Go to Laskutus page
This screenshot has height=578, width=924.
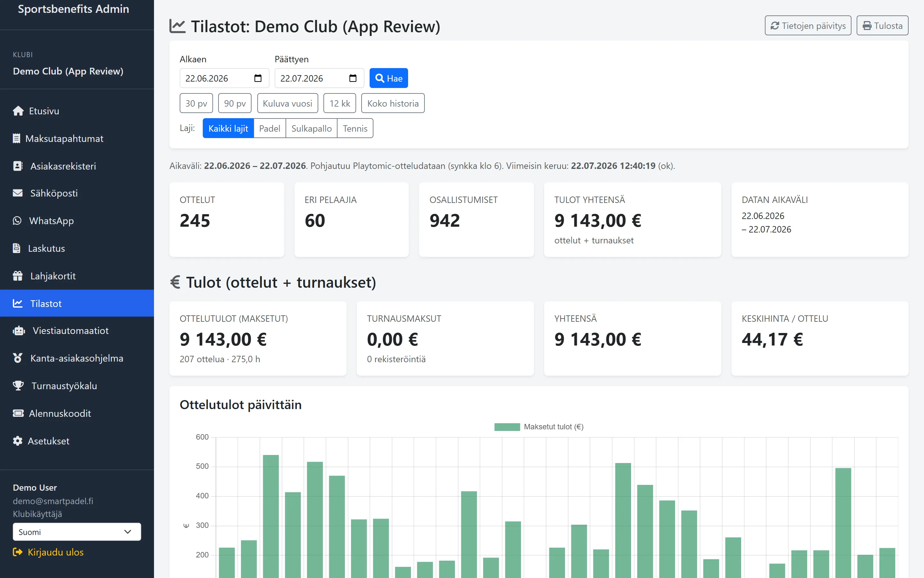pyautogui.click(x=77, y=248)
